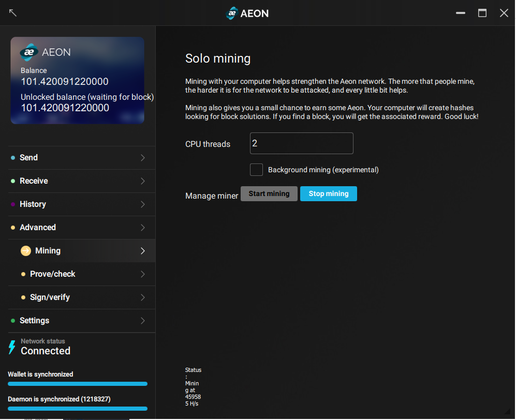Click the Daemon is synchronized (1218327) text
The image size is (516, 420).
(59, 399)
